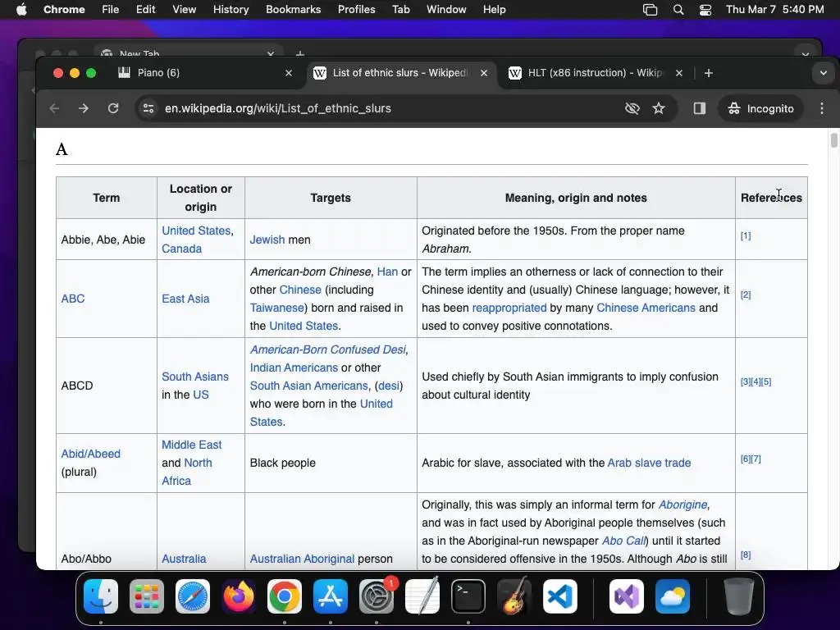The image size is (840, 630).
Task: Click the Meaning, origin and notes header
Action: point(576,198)
